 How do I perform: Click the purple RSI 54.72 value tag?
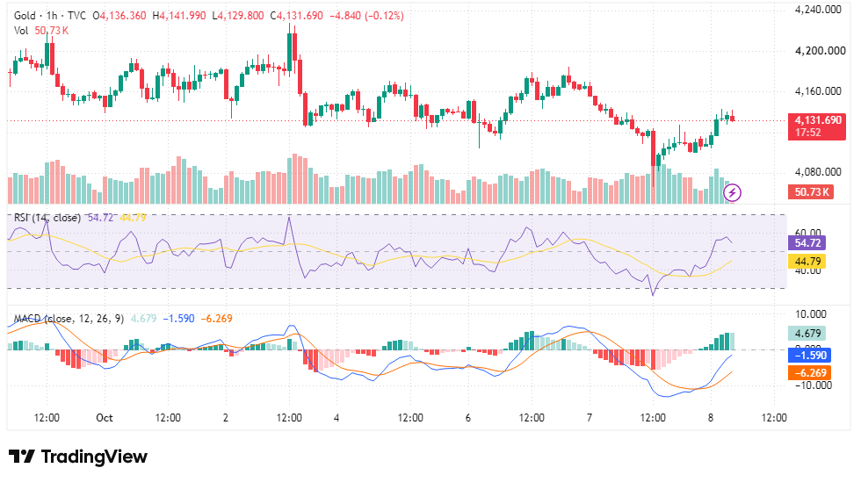[807, 242]
